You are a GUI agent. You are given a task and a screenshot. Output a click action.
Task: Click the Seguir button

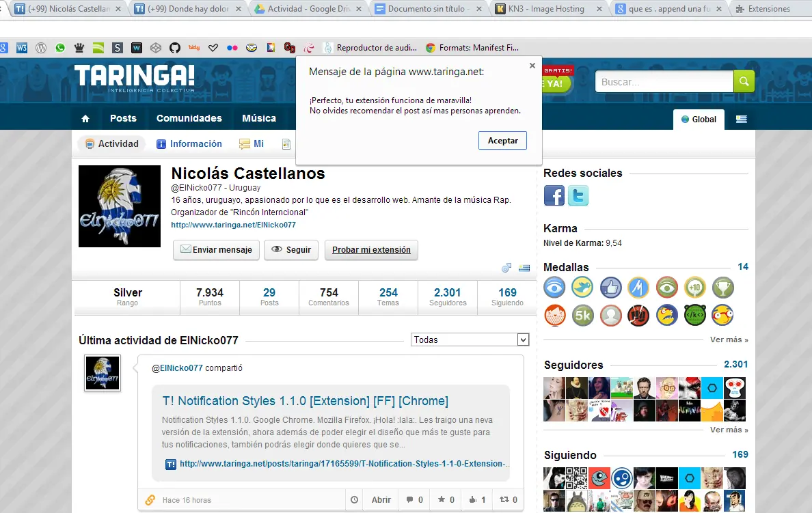291,249
